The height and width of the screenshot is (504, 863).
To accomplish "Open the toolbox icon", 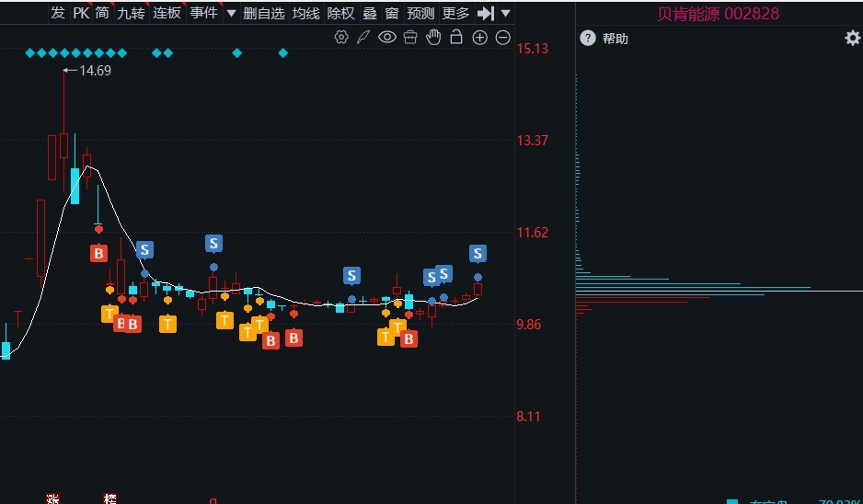I will point(410,38).
